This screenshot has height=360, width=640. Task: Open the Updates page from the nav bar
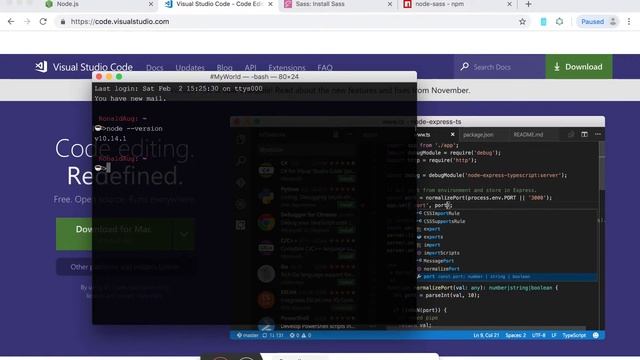[190, 68]
